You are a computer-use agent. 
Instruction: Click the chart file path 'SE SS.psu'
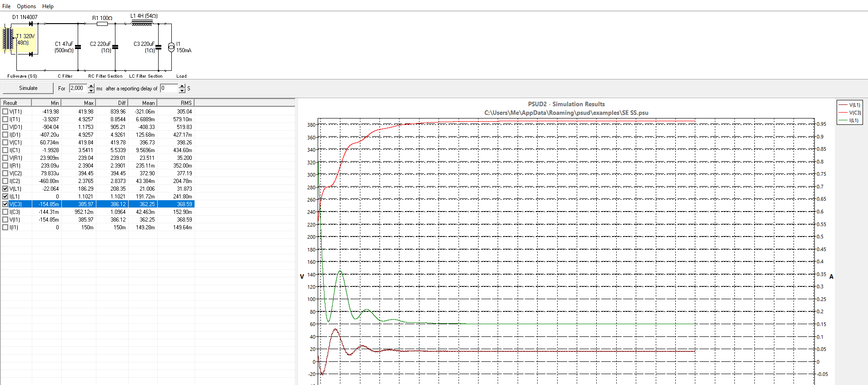[x=635, y=113]
